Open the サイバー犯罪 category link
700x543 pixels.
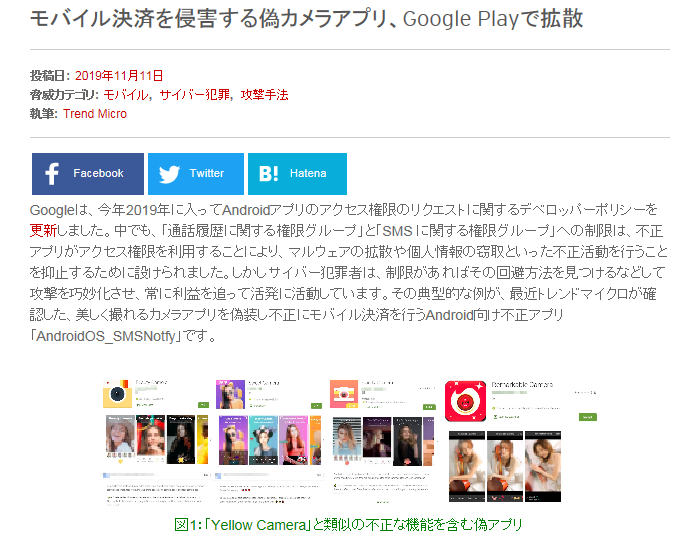point(195,95)
